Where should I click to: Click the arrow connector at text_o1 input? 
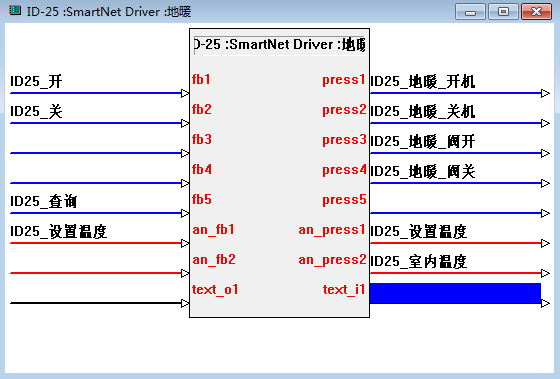point(185,303)
